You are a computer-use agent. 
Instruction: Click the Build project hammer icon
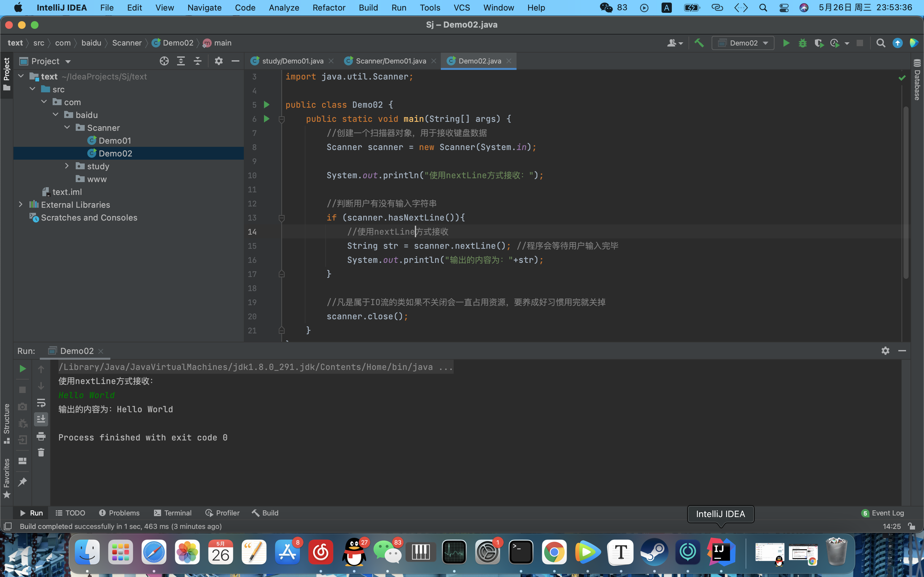[x=699, y=43]
